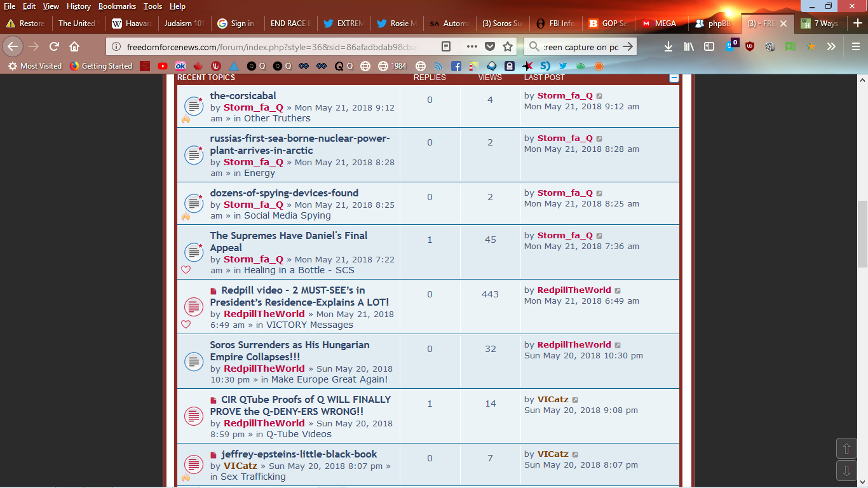Open the Sex Trafficking forum link
Image resolution: width=868 pixels, height=488 pixels.
point(253,477)
